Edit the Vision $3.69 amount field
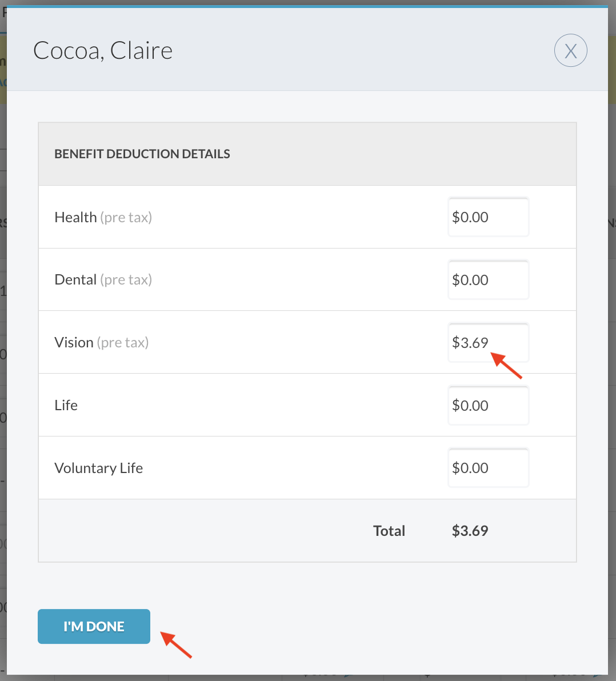616x681 pixels. click(488, 343)
